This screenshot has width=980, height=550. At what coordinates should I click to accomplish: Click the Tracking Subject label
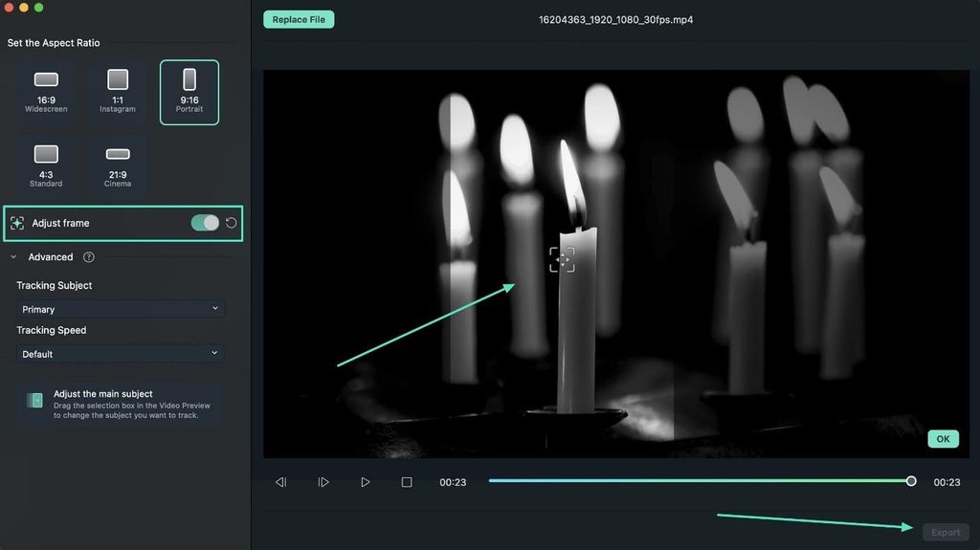pos(55,286)
